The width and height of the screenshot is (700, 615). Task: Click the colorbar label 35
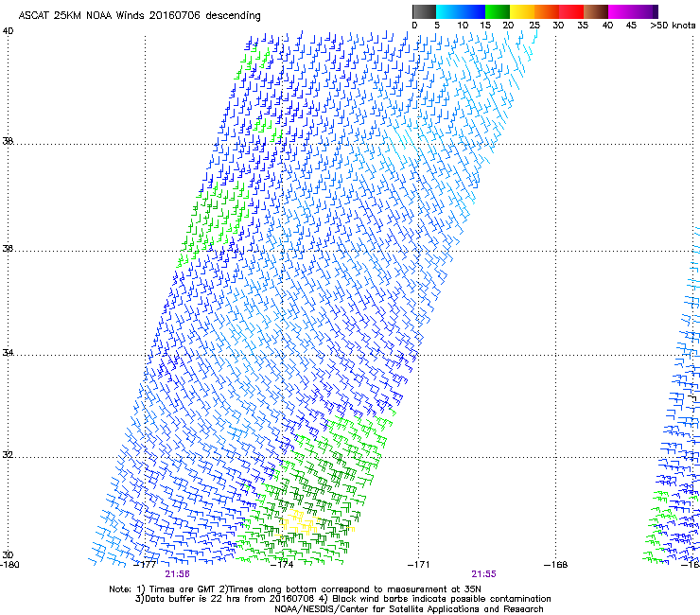(x=583, y=26)
